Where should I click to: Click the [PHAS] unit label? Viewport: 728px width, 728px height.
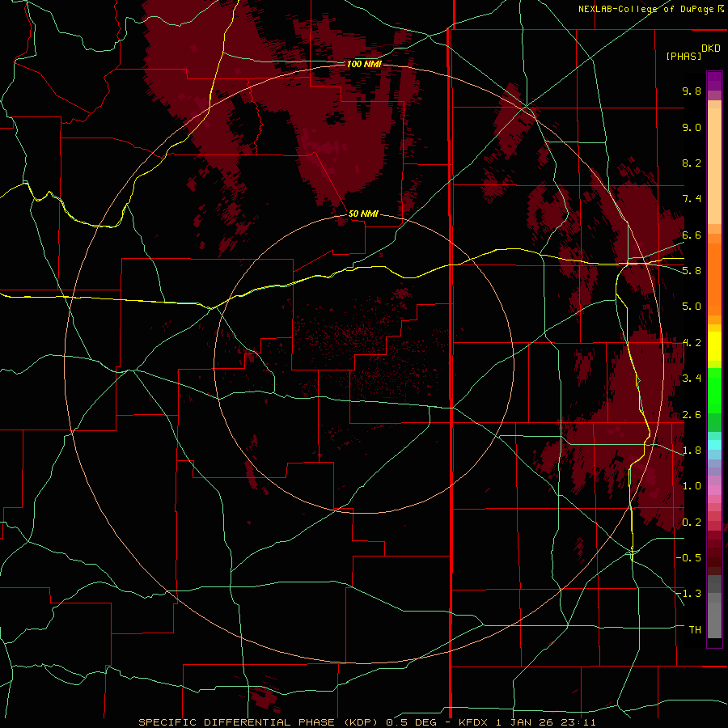684,56
